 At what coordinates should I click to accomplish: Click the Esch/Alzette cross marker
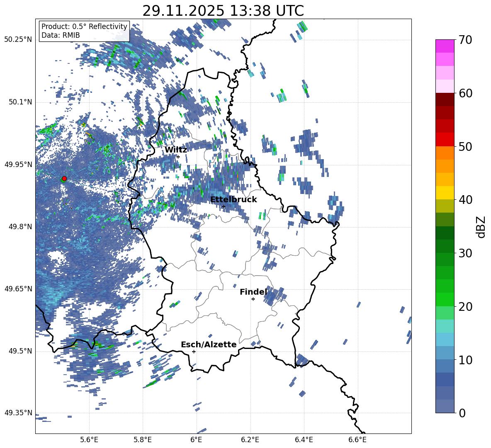pos(194,351)
